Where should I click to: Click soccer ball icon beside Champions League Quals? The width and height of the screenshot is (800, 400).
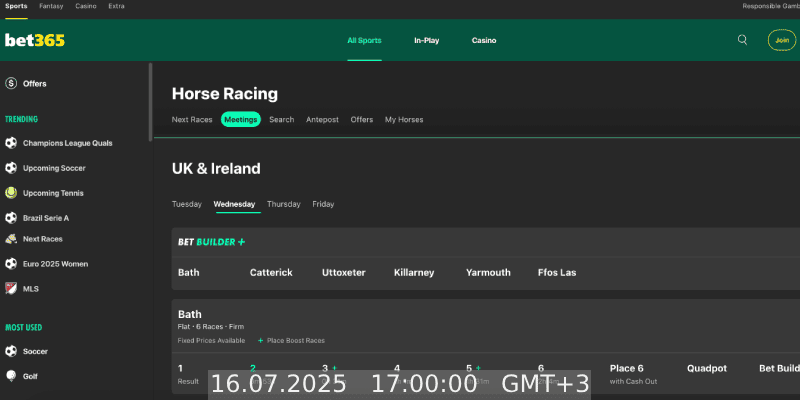pyautogui.click(x=11, y=143)
